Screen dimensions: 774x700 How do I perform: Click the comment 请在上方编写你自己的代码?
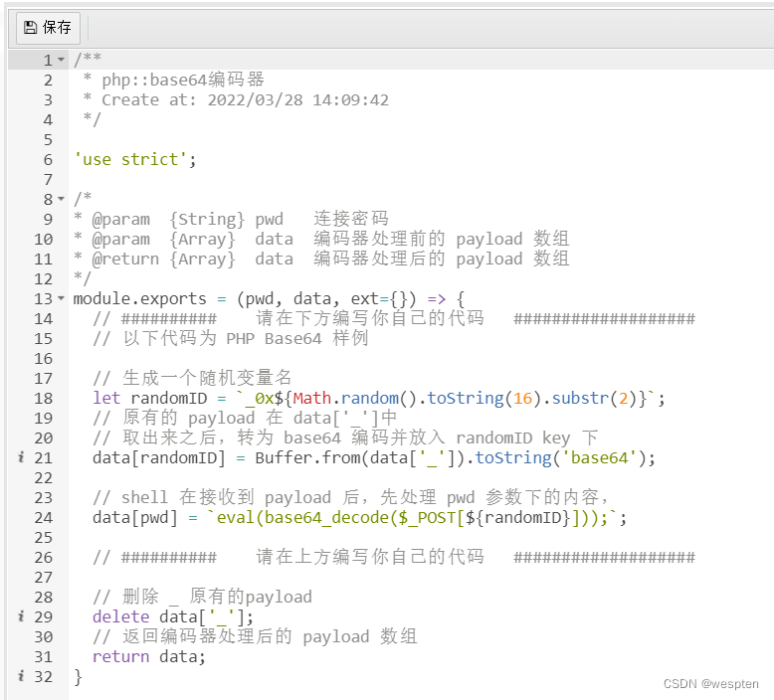pyautogui.click(x=370, y=557)
